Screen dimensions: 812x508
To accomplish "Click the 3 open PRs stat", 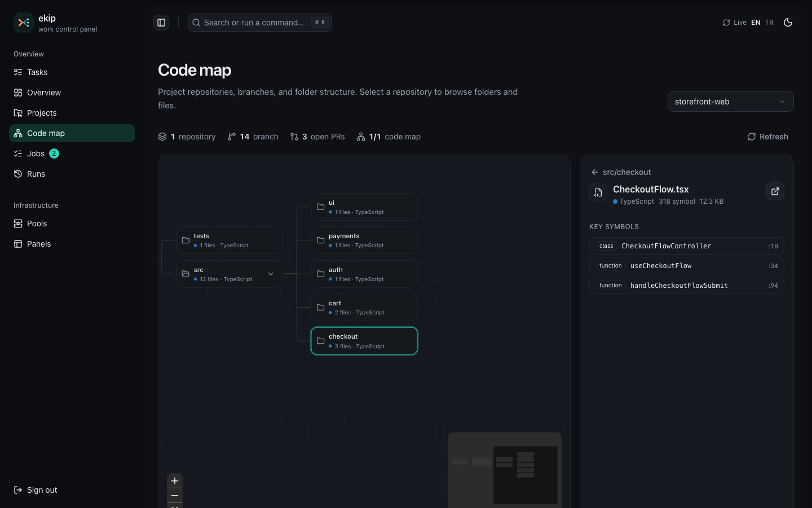I will tap(317, 137).
